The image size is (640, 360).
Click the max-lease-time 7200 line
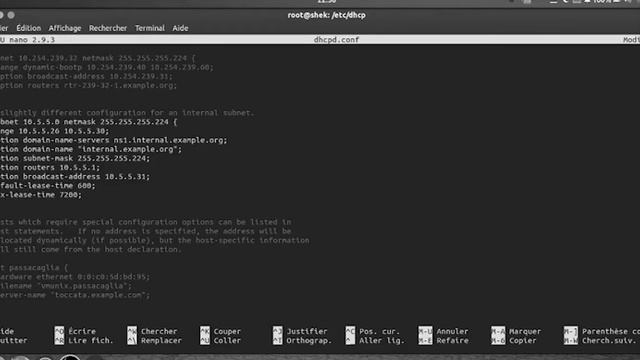[x=41, y=195]
